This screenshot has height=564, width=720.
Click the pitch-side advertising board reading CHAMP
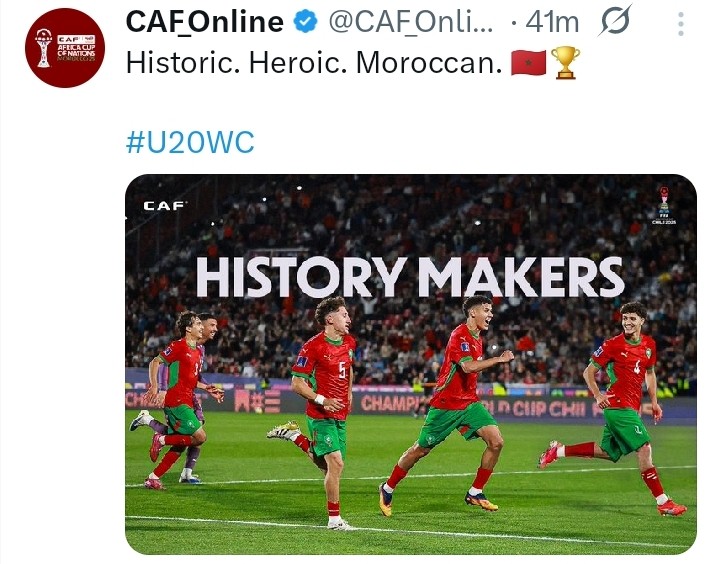point(390,403)
